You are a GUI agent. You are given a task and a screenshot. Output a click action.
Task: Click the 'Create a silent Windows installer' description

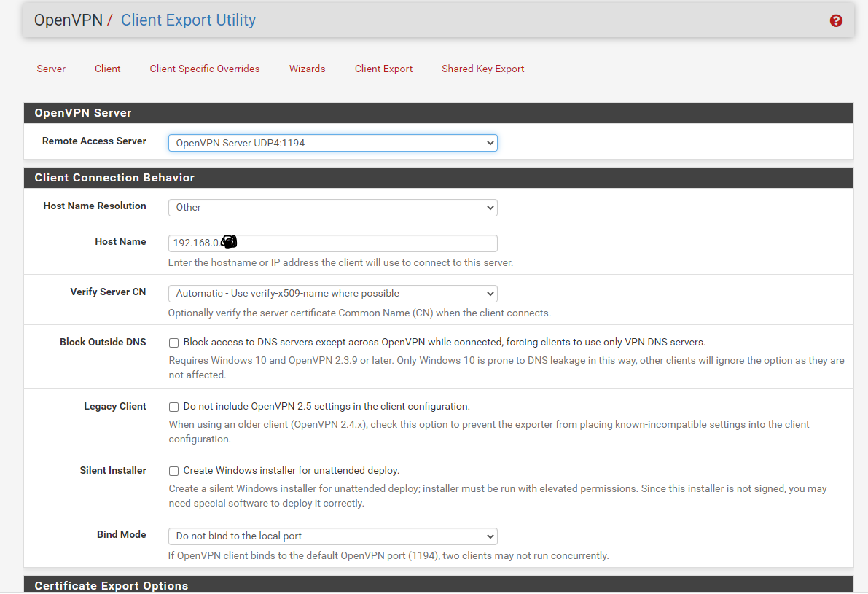(x=498, y=496)
